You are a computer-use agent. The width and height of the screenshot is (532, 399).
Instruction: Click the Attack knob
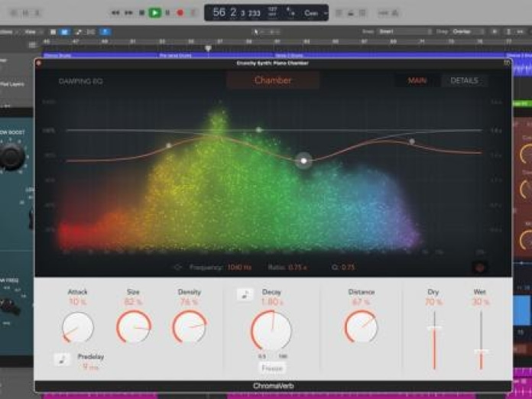pyautogui.click(x=78, y=328)
